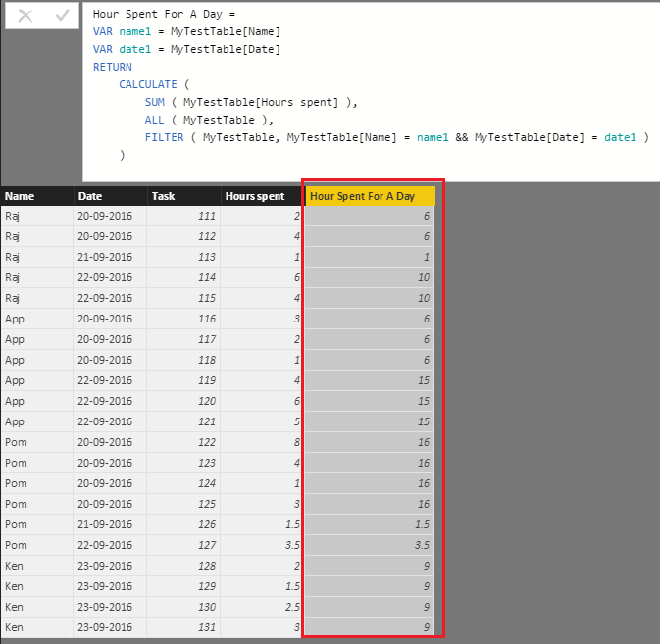Commit the formula with checkmark icon
Viewport: 660px width, 644px height.
coord(62,16)
